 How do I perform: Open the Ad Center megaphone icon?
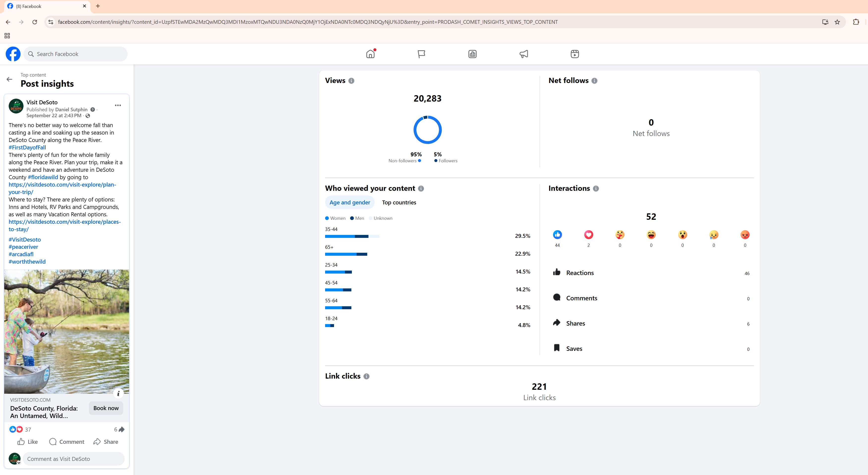pyautogui.click(x=524, y=54)
